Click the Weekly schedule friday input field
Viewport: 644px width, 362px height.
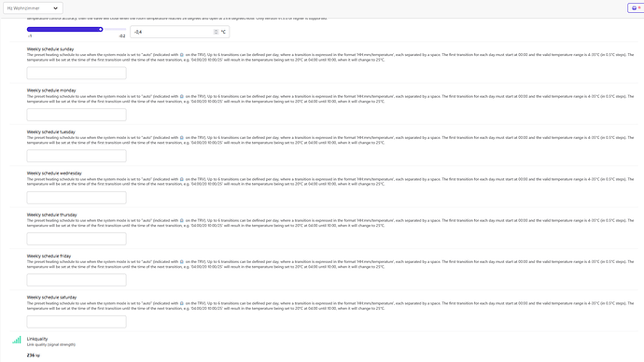tap(77, 280)
